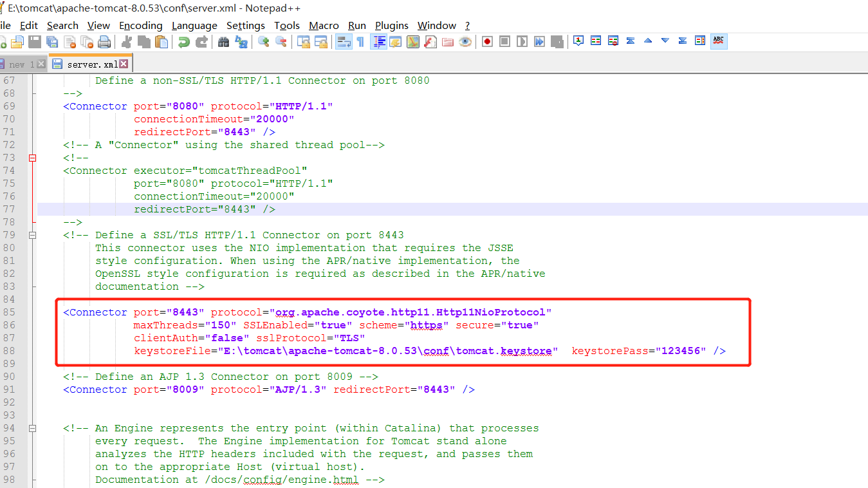Collapse the fold marker at line 79
Screen dimensions: 868x488
coord(33,235)
